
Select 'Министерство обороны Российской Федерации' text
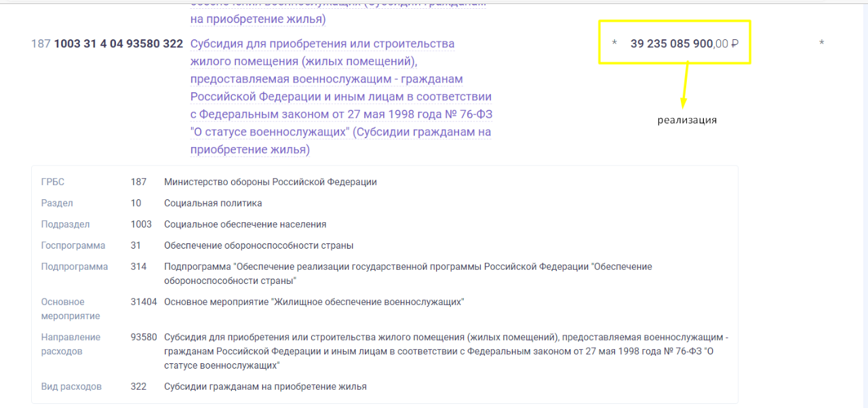tap(270, 182)
